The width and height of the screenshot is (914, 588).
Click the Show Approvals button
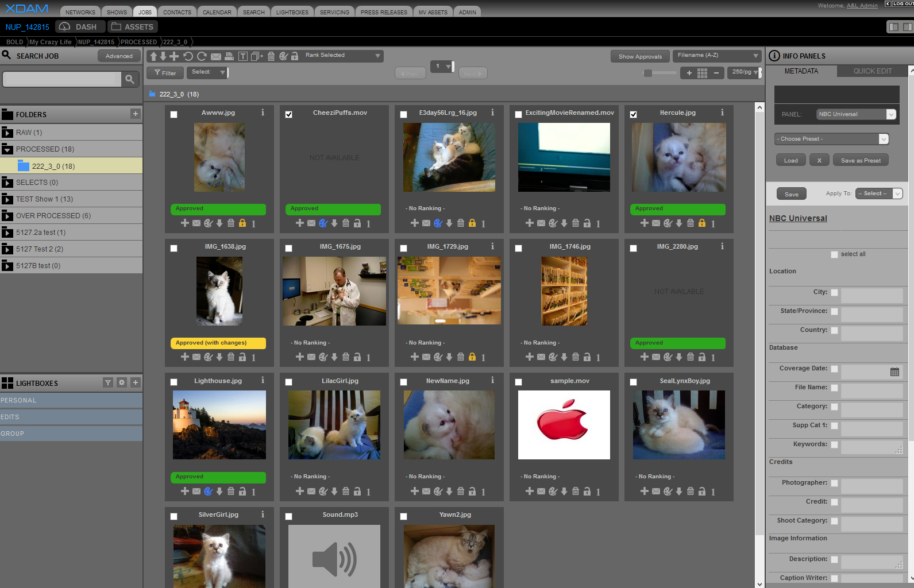pyautogui.click(x=640, y=56)
